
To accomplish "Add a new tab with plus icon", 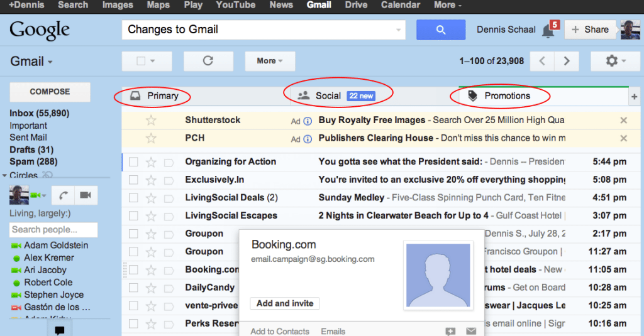I will (x=634, y=97).
